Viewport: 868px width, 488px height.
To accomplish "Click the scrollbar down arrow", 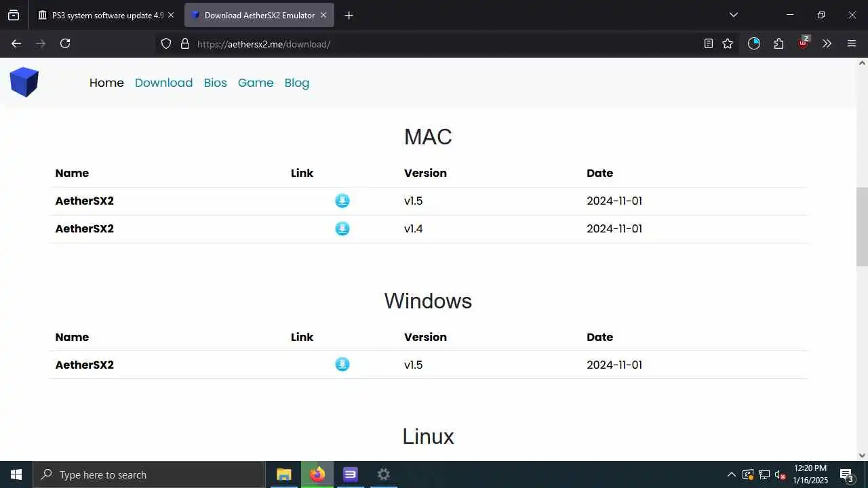I will coord(862,455).
